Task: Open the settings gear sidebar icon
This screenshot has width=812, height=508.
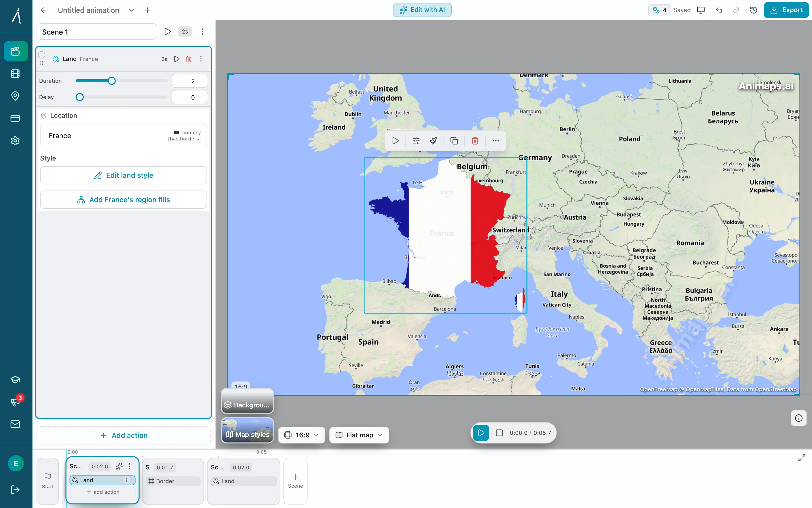Action: coord(15,140)
